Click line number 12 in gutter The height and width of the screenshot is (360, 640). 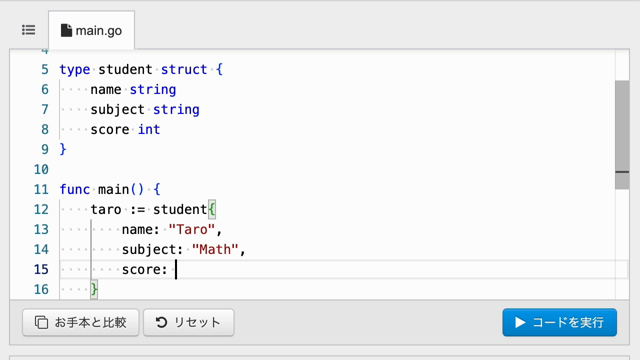click(x=41, y=209)
